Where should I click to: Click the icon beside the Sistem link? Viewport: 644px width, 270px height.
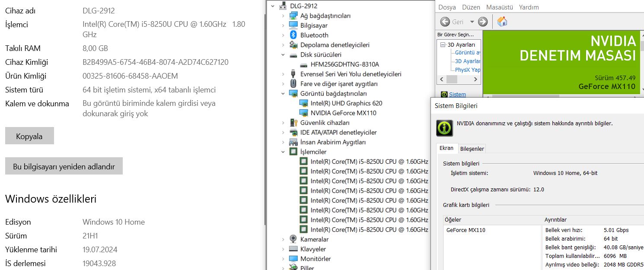coord(444,94)
